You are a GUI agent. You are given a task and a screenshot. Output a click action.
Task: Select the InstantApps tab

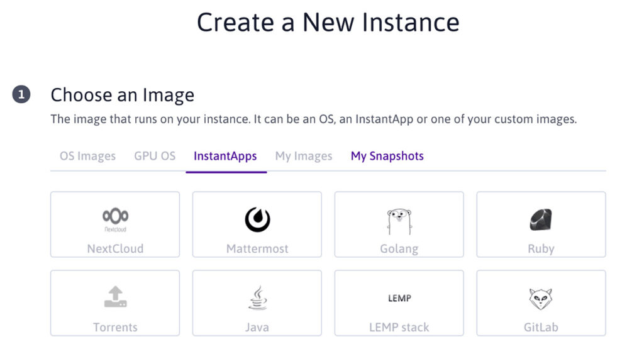pos(225,156)
